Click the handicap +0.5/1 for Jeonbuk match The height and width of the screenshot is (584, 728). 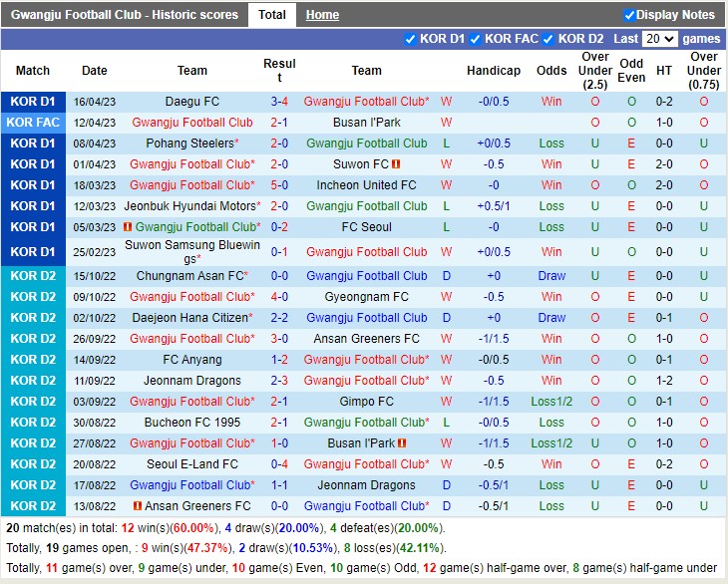coord(494,206)
